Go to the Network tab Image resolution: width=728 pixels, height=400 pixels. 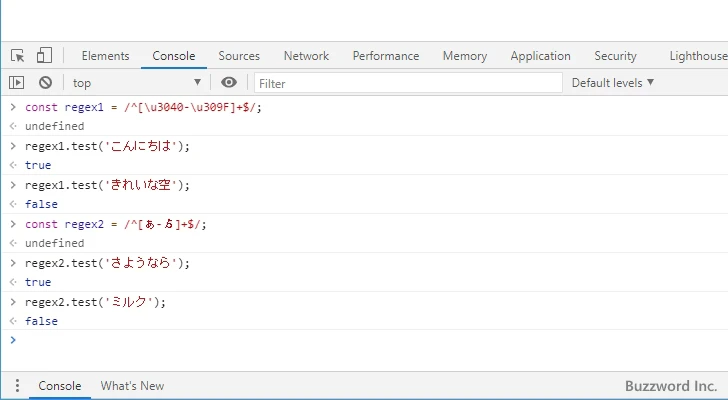click(306, 56)
